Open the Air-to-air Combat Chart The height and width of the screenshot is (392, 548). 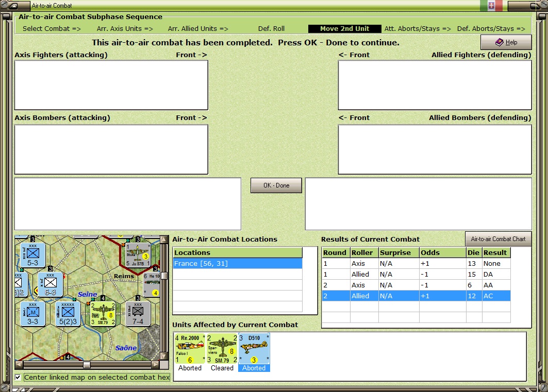pyautogui.click(x=498, y=239)
